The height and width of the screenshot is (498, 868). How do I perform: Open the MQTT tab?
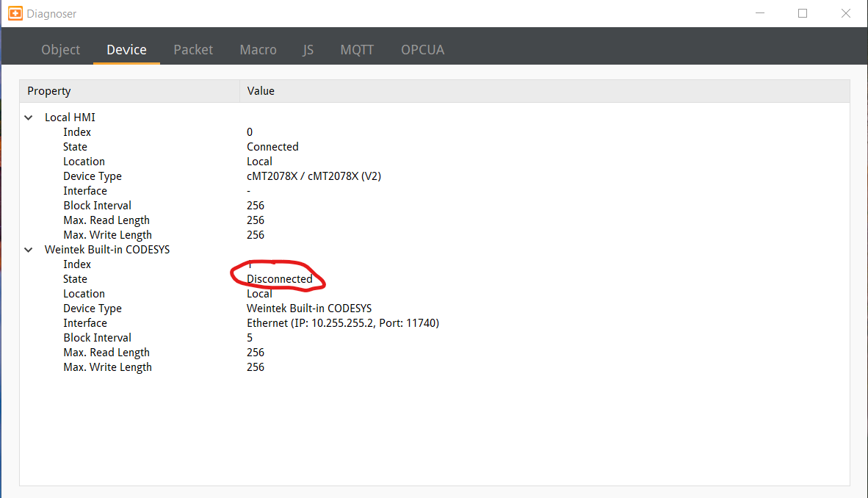357,50
